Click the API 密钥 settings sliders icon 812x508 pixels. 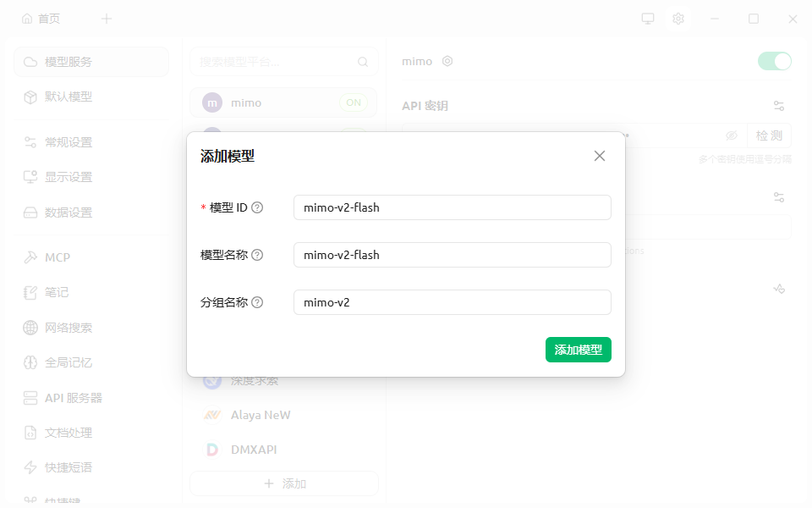point(778,106)
